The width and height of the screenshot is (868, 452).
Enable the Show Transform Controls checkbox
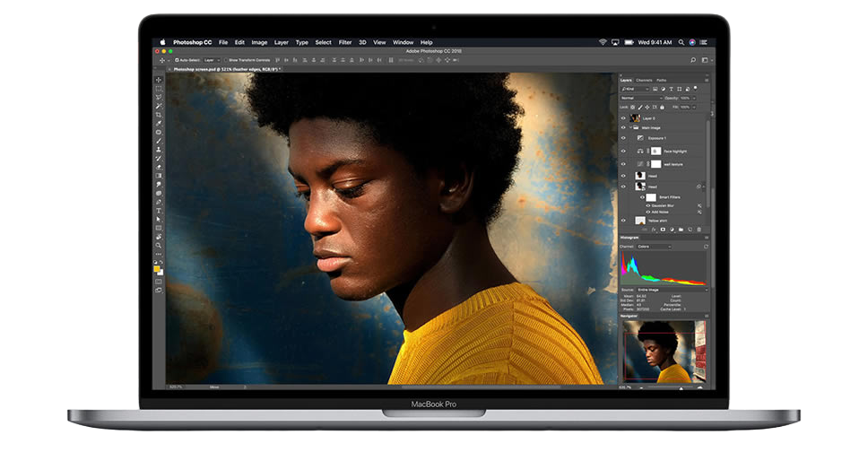[x=226, y=60]
